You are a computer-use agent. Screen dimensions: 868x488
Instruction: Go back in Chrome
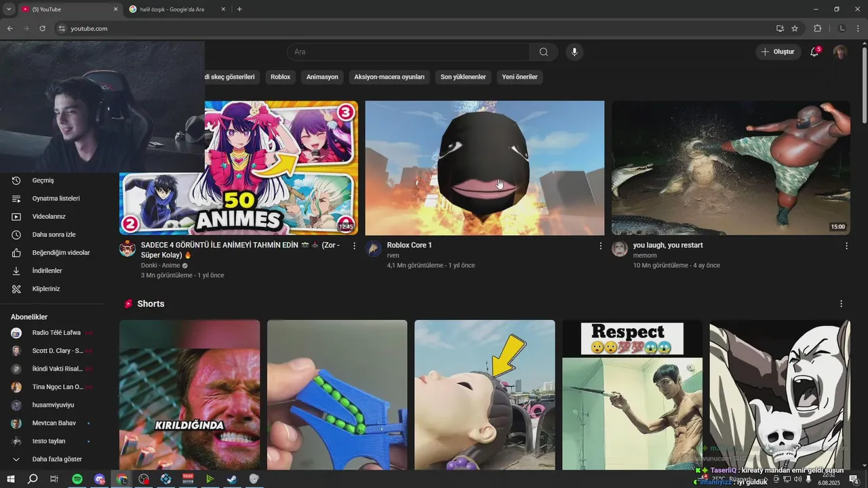click(x=9, y=28)
